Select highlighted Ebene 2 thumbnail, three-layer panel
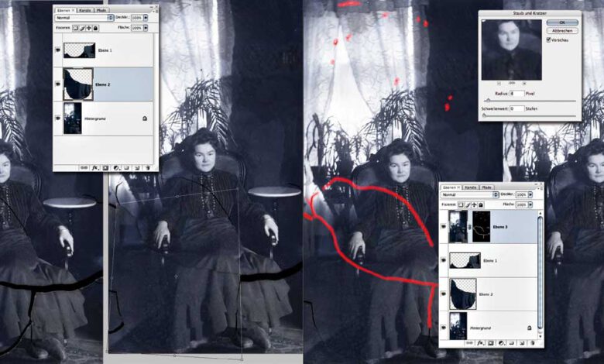604x364 pixels. [77, 84]
